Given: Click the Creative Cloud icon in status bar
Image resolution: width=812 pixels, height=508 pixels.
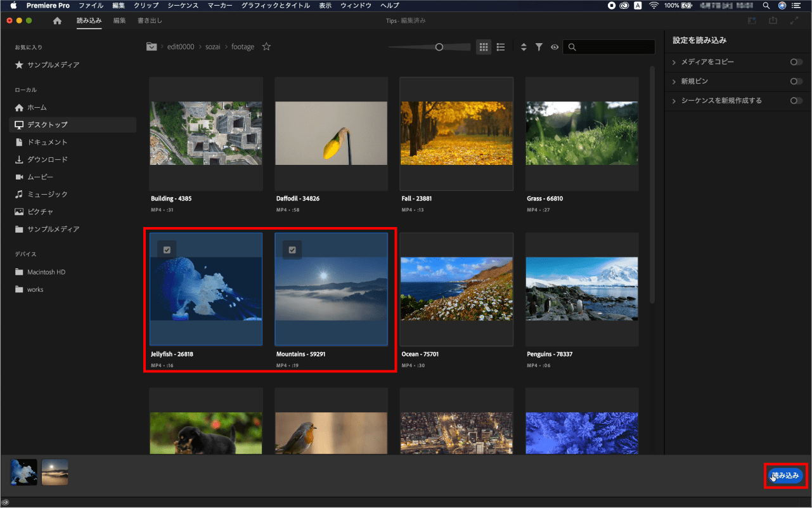Looking at the screenshot, I should tap(6, 502).
